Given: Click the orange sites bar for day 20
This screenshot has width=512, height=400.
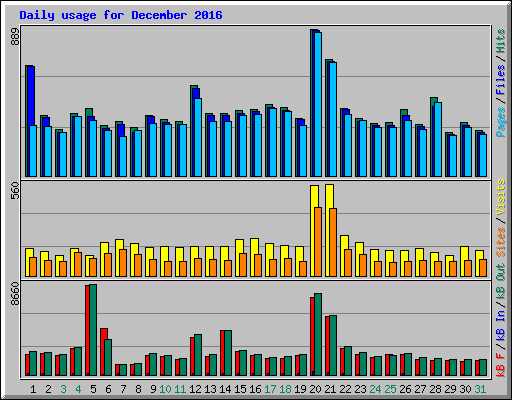Looking at the screenshot, I should 318,242.
